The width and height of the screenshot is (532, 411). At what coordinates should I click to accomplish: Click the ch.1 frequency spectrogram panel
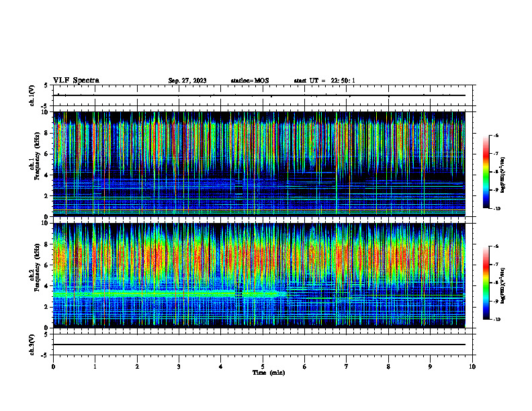(x=259, y=164)
